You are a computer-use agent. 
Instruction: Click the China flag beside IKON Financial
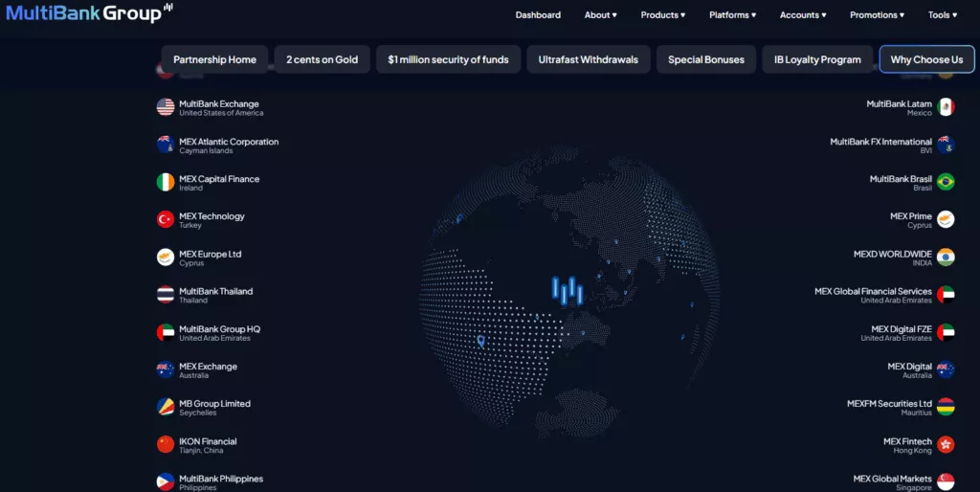(166, 444)
